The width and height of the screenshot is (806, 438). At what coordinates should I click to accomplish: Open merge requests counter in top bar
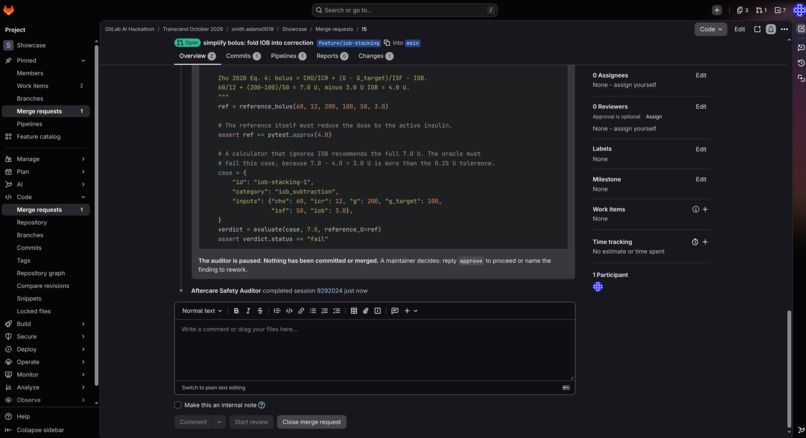(761, 10)
